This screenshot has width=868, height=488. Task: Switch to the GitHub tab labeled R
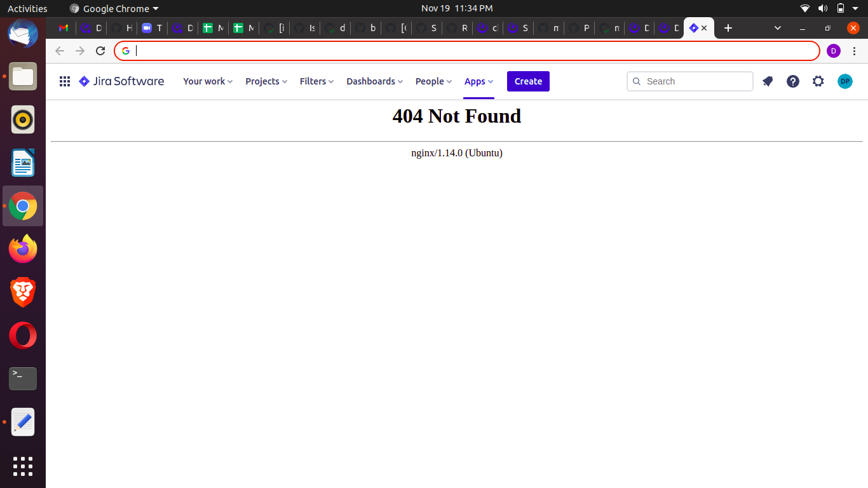[458, 28]
